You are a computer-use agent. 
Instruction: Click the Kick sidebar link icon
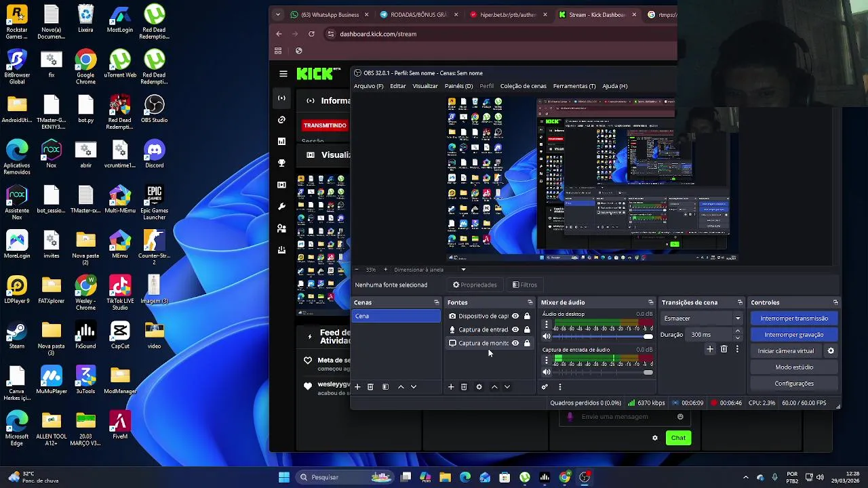pyautogui.click(x=281, y=119)
